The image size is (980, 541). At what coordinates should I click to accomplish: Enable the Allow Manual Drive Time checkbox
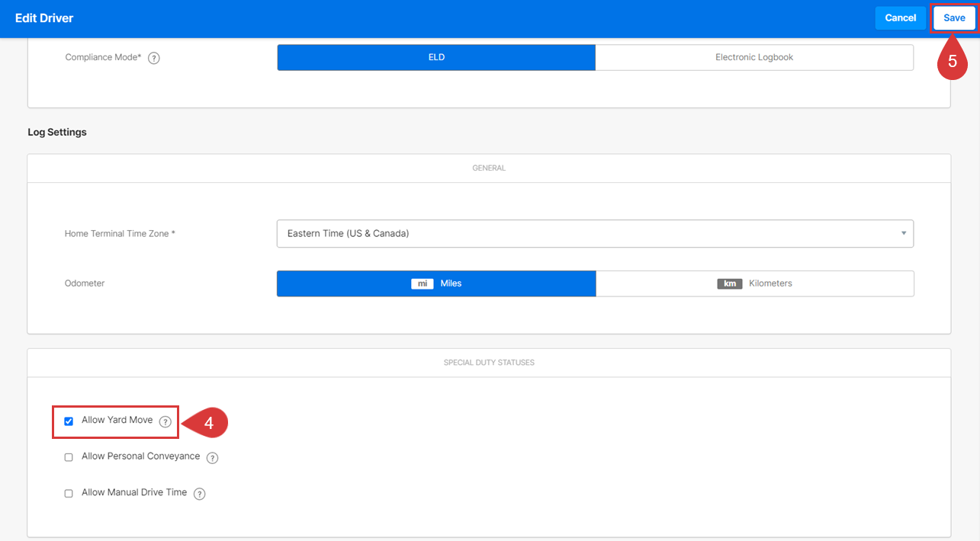[69, 493]
